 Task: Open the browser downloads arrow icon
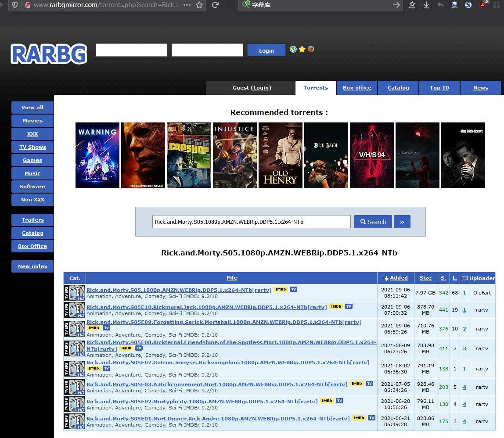click(x=426, y=5)
